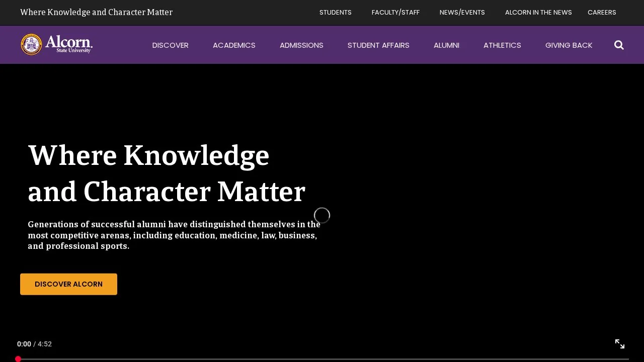Open the Admissions menu
The image size is (644, 362).
(301, 45)
